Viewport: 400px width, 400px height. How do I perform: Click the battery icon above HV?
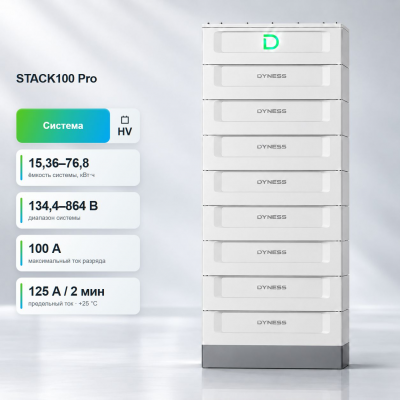click(x=125, y=119)
